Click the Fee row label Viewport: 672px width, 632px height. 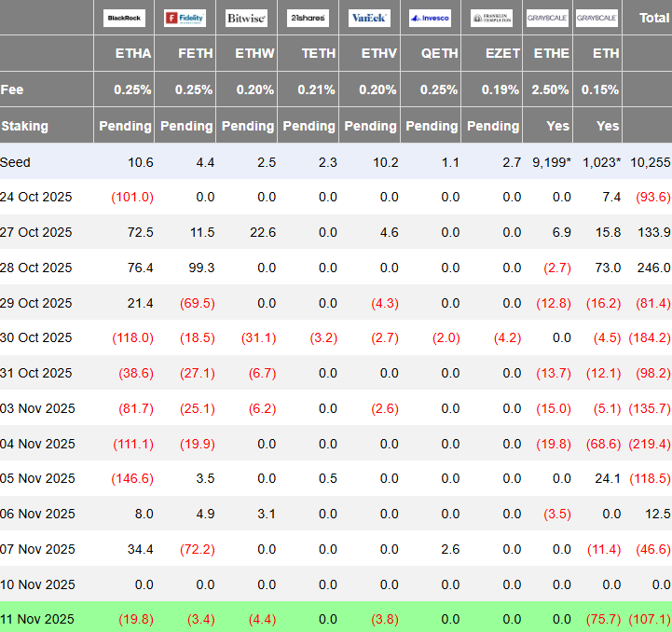[13, 90]
